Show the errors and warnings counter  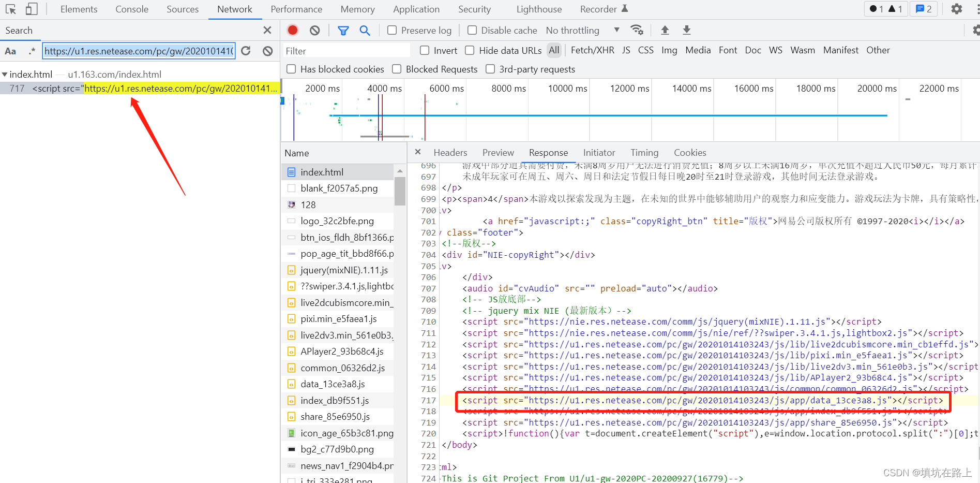pos(885,9)
